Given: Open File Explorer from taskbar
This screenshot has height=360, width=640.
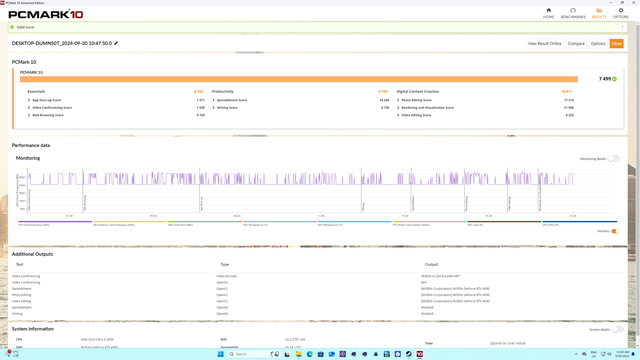Looking at the screenshot, I should click(x=298, y=354).
